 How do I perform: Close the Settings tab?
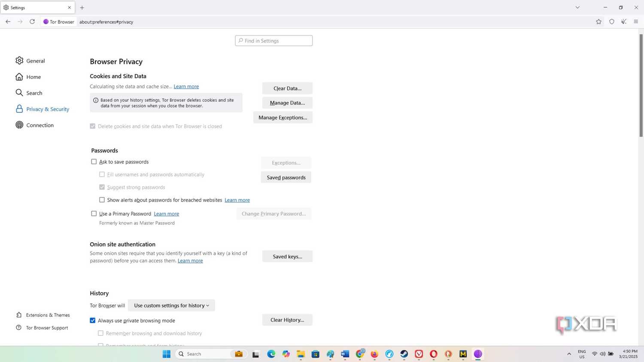[x=69, y=8]
